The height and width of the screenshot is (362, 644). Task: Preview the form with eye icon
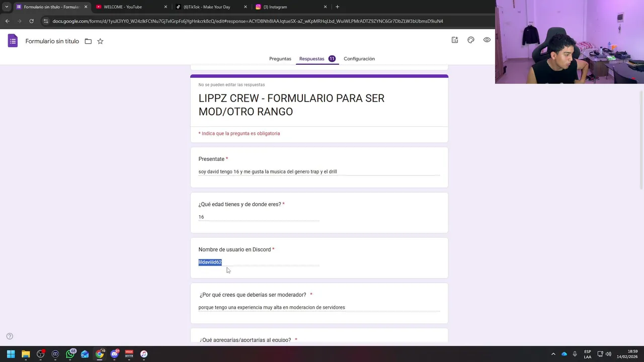[x=487, y=40]
